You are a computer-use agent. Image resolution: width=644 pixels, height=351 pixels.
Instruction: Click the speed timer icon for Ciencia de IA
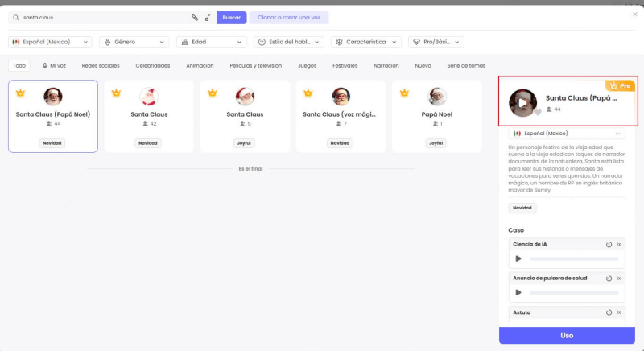pos(609,244)
